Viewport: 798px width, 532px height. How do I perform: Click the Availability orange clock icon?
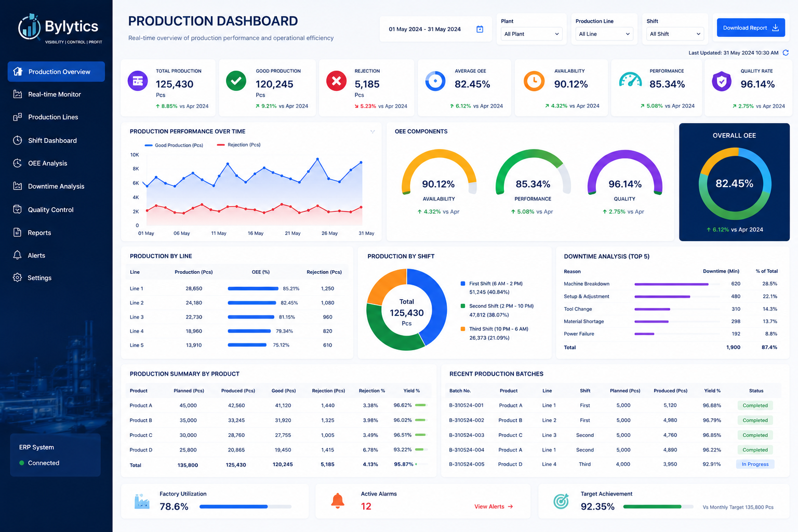pyautogui.click(x=534, y=81)
